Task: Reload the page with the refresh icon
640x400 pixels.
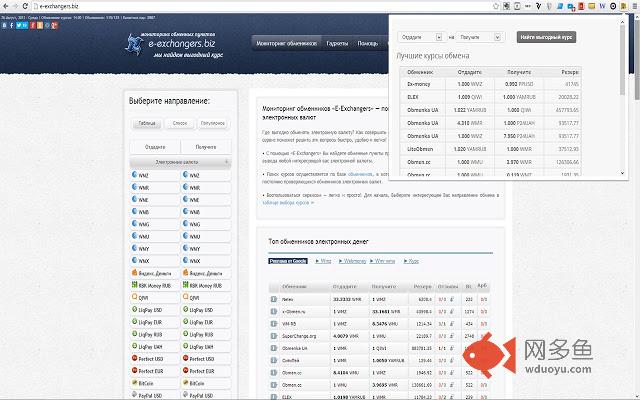Action: pyautogui.click(x=25, y=6)
